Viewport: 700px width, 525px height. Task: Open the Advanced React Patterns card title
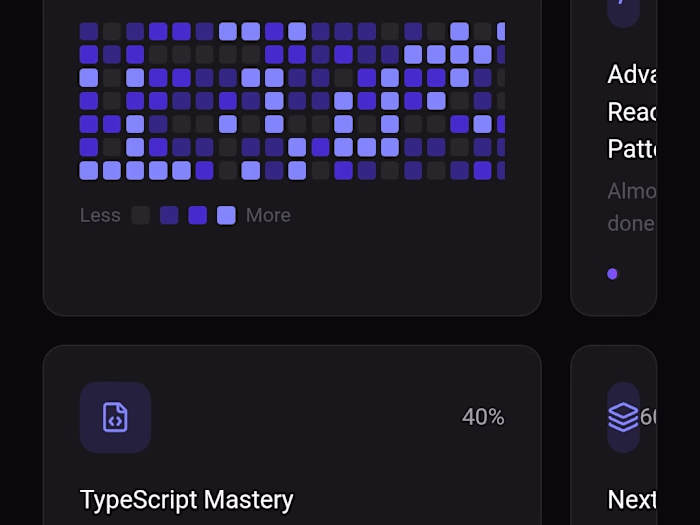click(x=632, y=111)
